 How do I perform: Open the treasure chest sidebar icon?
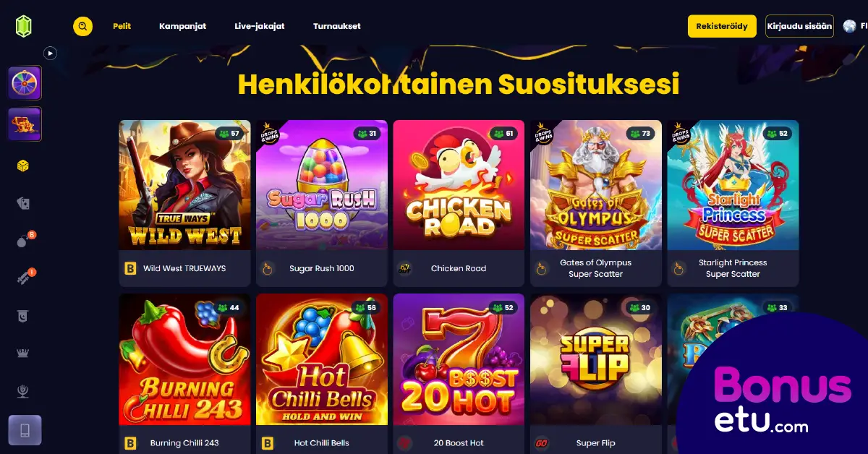click(x=25, y=124)
